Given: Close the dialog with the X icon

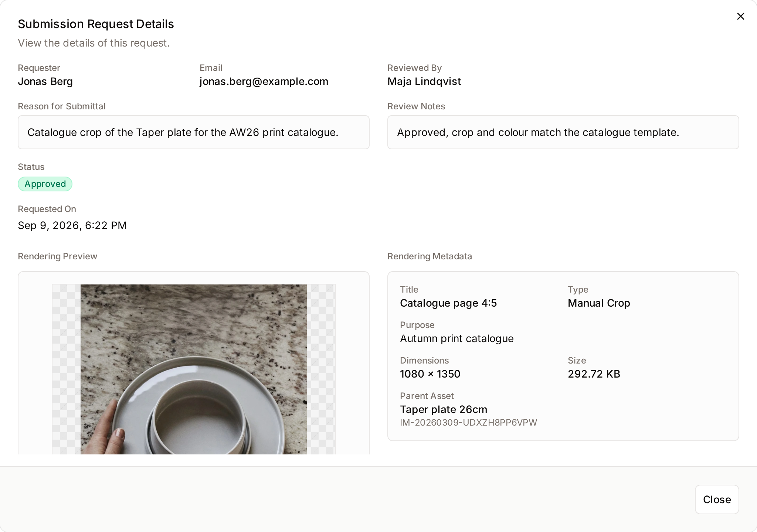Looking at the screenshot, I should (x=740, y=16).
